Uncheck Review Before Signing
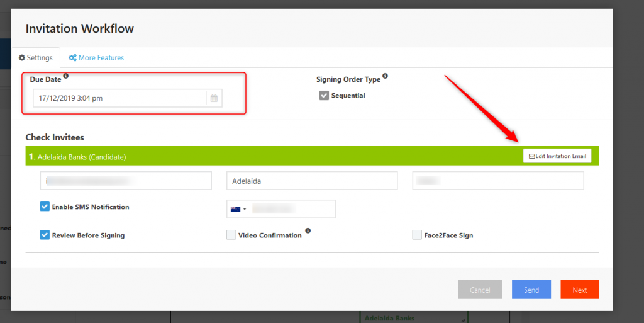 (45, 235)
